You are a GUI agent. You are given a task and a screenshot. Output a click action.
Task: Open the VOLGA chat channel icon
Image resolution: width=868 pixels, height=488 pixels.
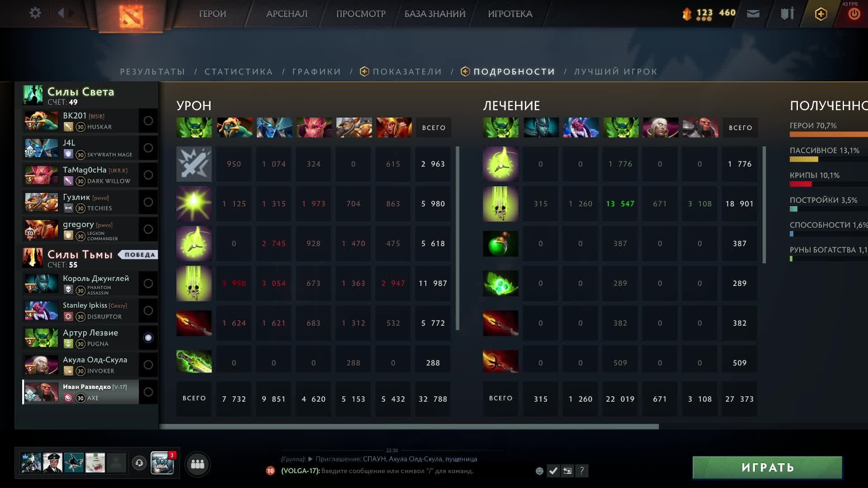[x=162, y=463]
